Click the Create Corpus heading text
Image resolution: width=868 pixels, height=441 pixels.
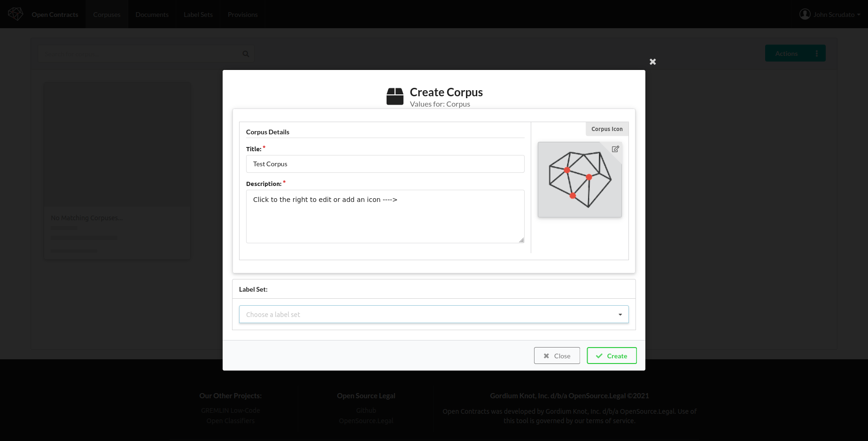click(446, 92)
